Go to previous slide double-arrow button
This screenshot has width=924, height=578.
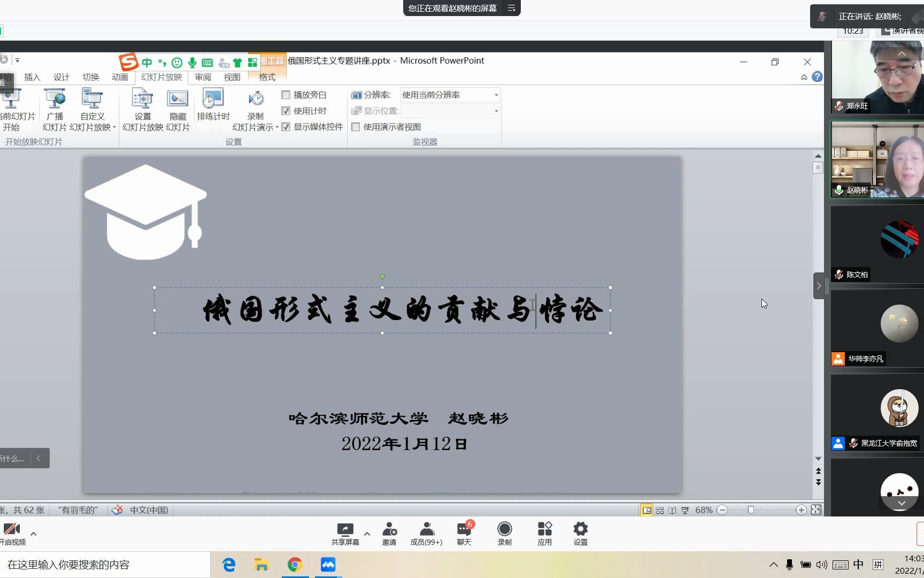818,471
